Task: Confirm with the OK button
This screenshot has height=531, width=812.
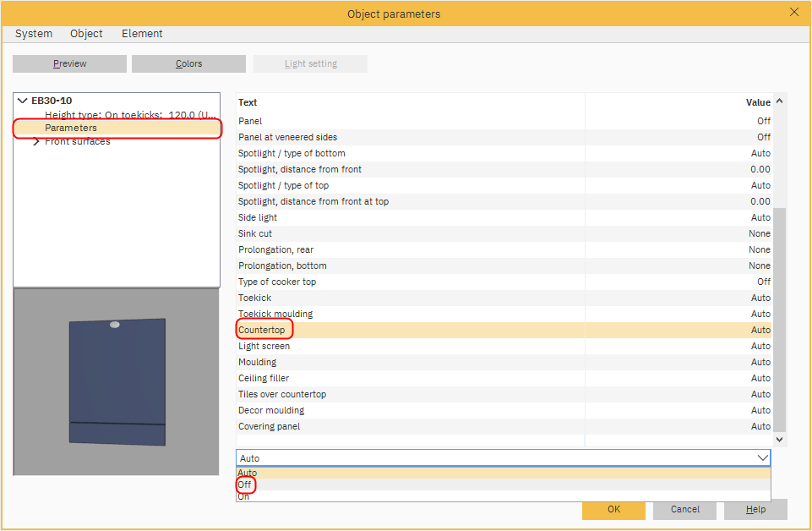Action: coord(613,510)
